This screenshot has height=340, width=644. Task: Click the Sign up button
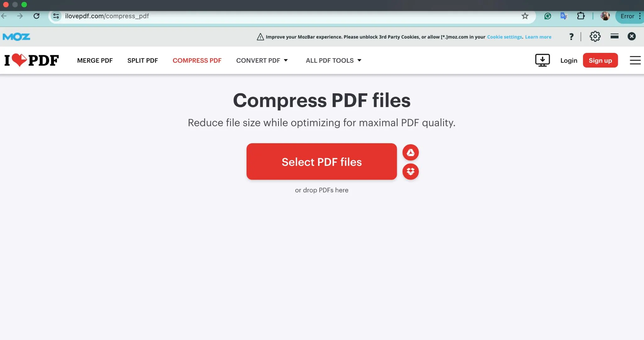(601, 60)
